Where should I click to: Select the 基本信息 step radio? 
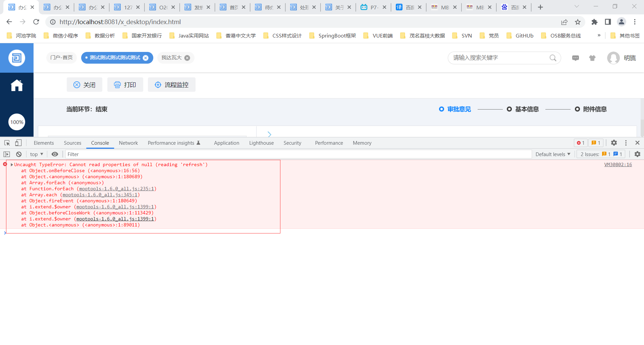pos(509,109)
